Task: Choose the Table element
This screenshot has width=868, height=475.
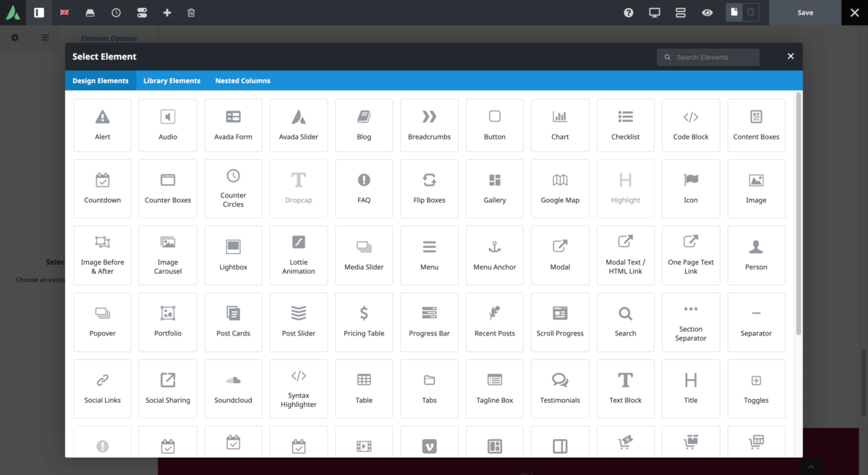Action: (x=364, y=388)
